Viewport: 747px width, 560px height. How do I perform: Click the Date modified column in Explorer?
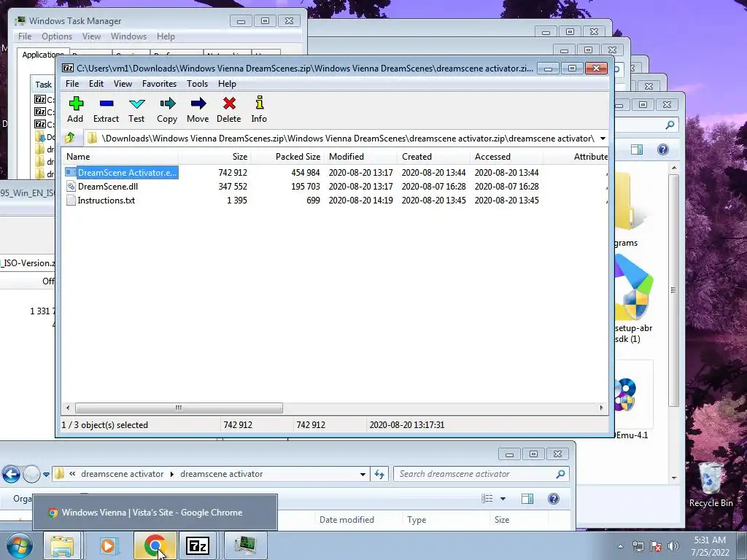coord(357,520)
